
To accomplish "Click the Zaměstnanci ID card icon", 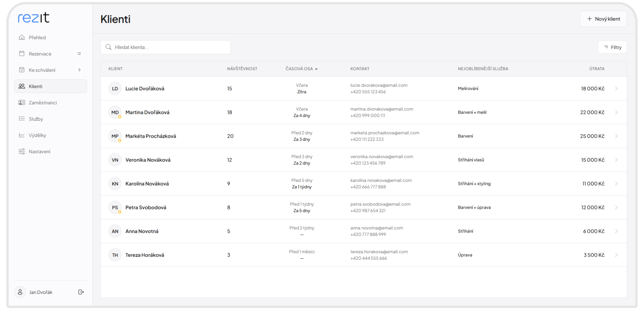I will tap(22, 103).
